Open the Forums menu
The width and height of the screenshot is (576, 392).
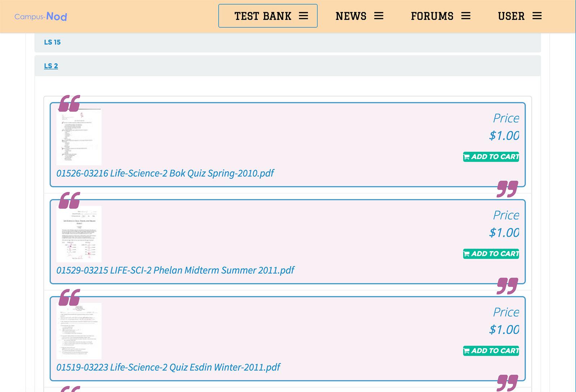pyautogui.click(x=432, y=16)
